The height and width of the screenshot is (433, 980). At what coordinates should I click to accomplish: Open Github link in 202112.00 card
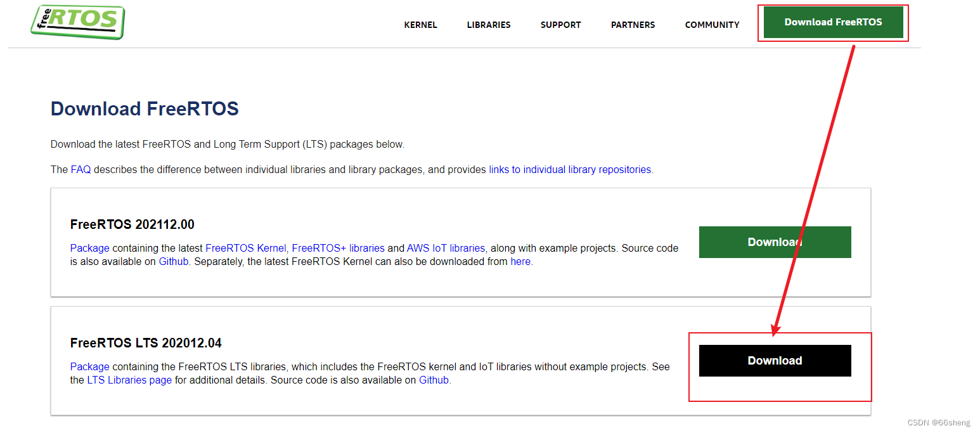pyautogui.click(x=174, y=261)
